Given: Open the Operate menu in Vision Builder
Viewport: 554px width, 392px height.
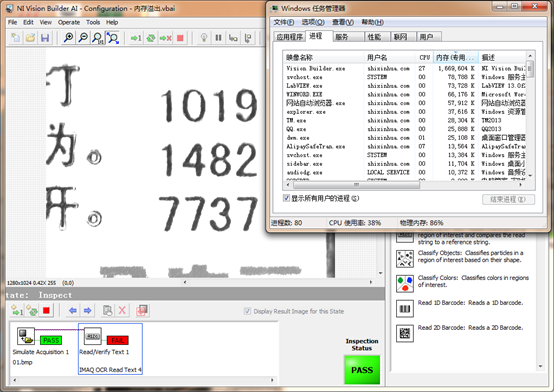Looking at the screenshot, I should pyautogui.click(x=69, y=22).
